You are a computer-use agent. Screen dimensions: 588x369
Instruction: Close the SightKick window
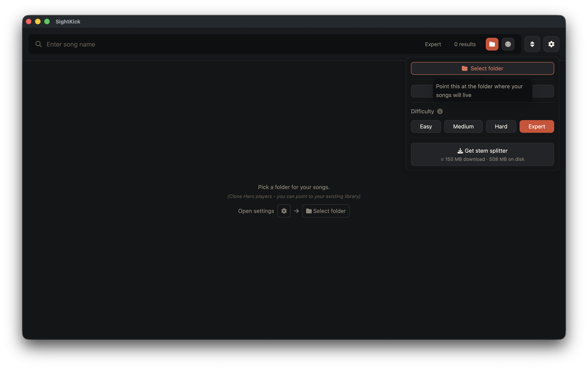29,21
